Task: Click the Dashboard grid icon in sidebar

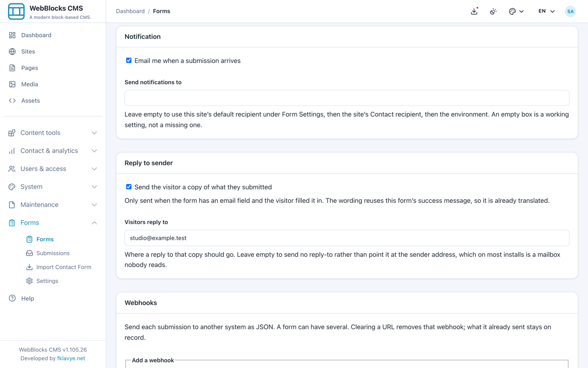Action: (12, 35)
